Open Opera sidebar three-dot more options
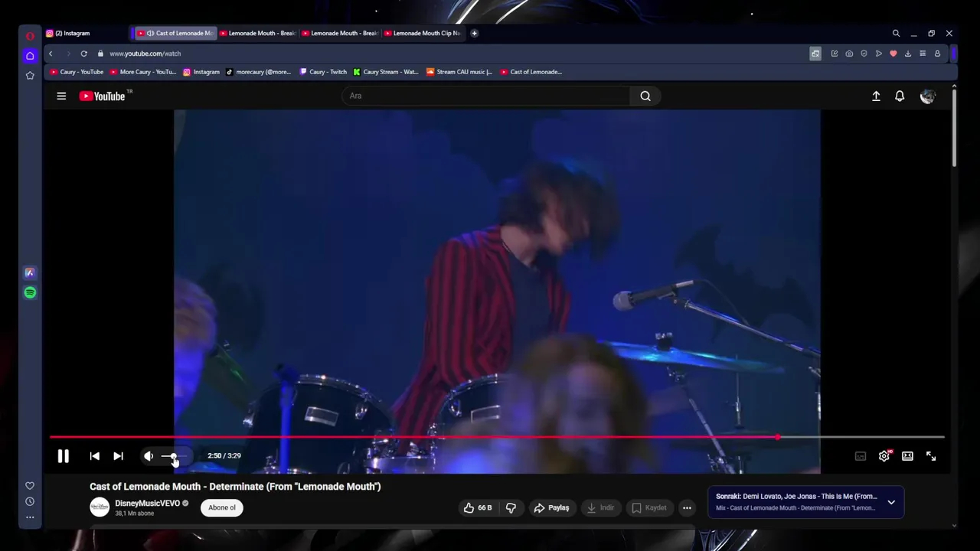The width and height of the screenshot is (980, 551). tap(30, 517)
